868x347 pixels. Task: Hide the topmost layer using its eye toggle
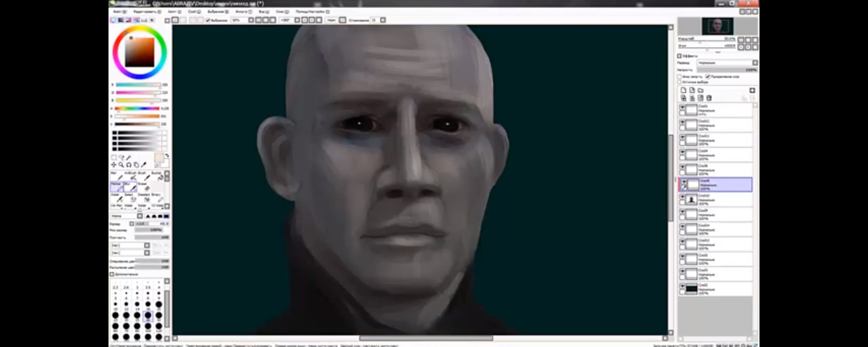683,108
